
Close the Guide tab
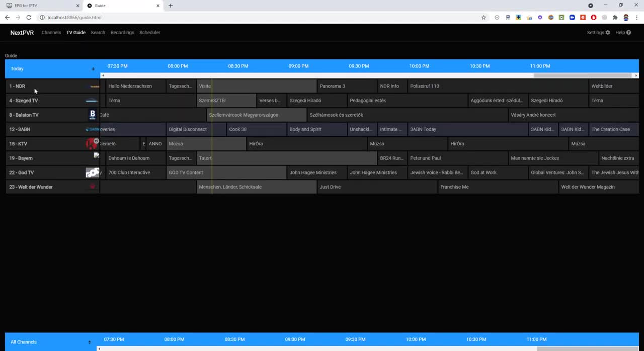158,6
